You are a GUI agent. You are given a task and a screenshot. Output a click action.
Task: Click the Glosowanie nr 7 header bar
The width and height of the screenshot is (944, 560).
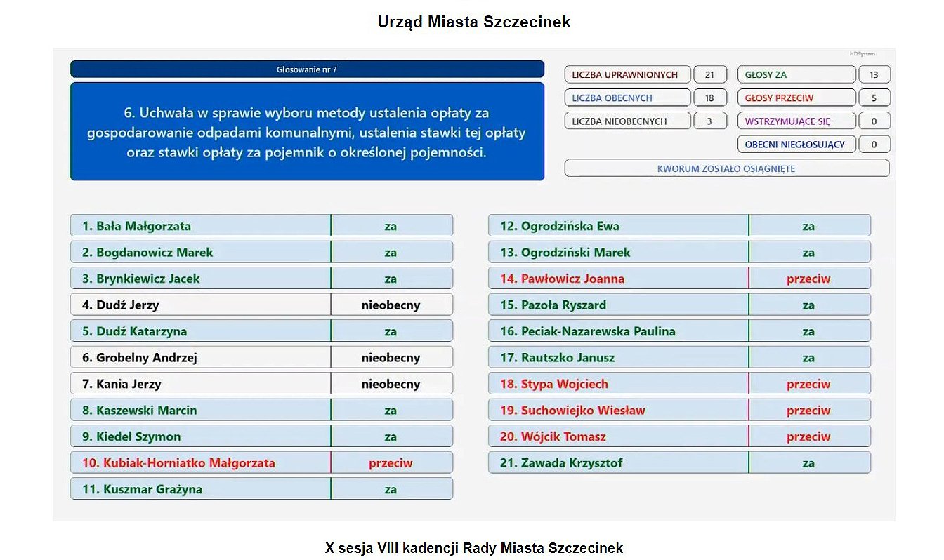pos(307,69)
